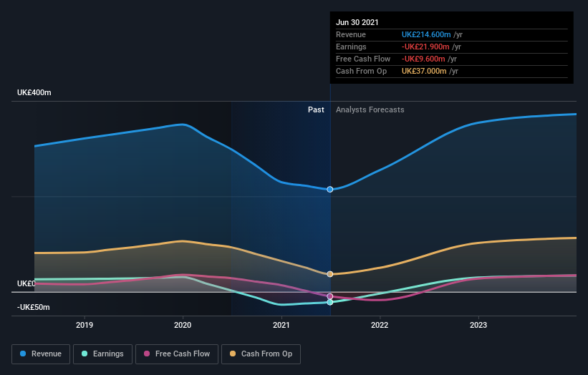
Task: Select the Revenue data point at Jun 2021
Action: (x=330, y=190)
